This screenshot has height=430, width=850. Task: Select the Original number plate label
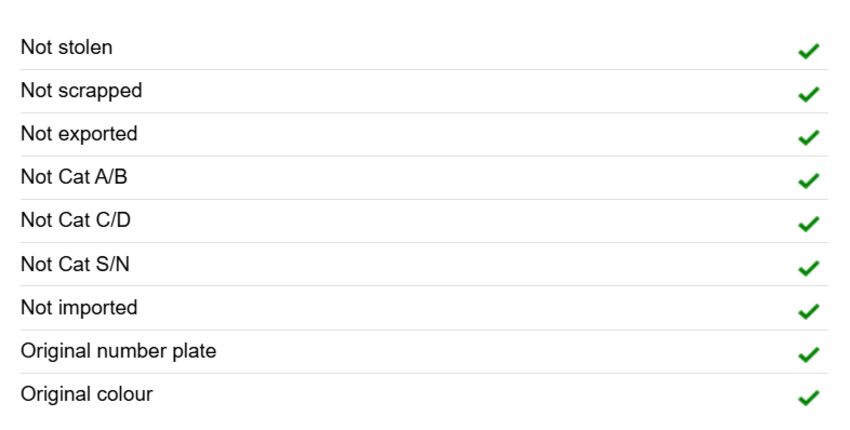tap(118, 351)
